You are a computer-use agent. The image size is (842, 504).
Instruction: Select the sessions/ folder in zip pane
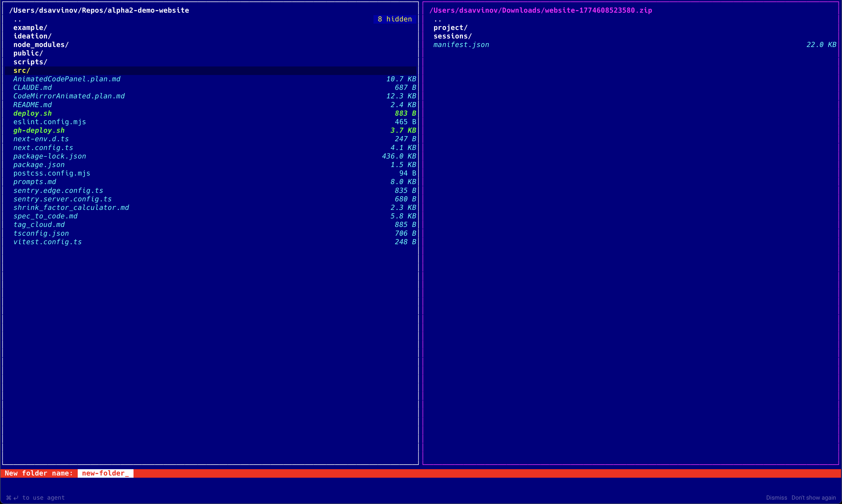click(452, 36)
